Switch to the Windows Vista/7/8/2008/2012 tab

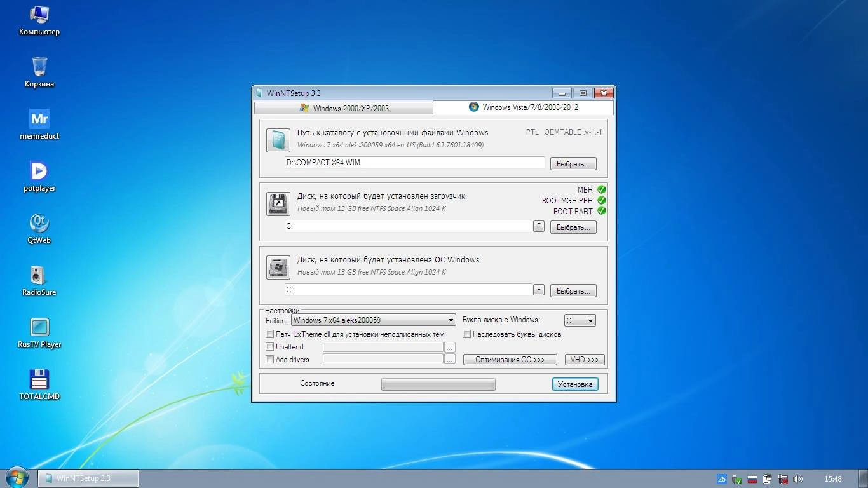click(x=524, y=107)
